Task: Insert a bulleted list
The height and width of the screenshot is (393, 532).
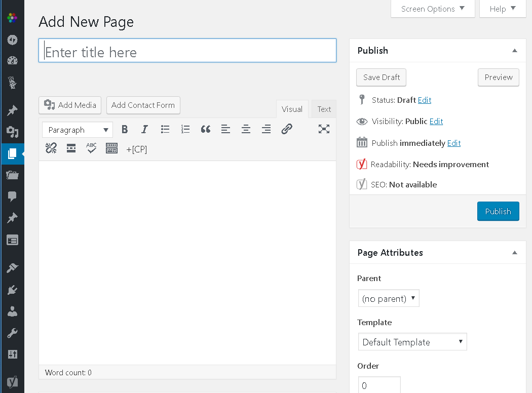Action: tap(165, 129)
